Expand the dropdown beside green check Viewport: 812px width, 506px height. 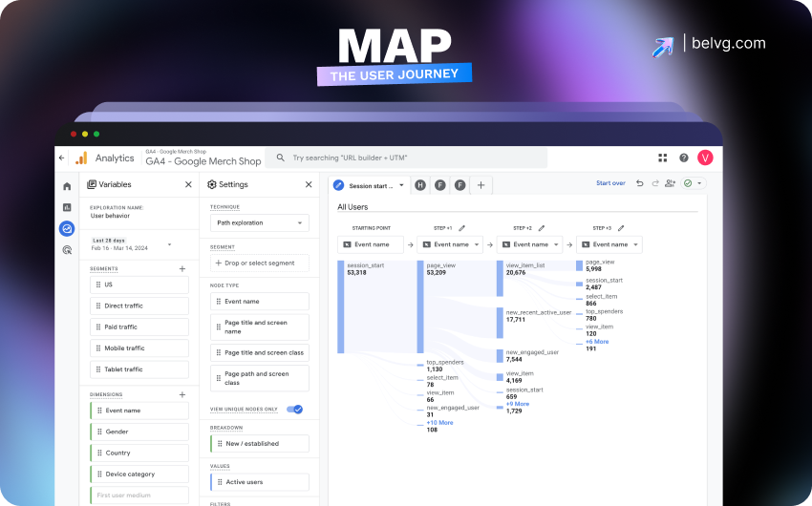pos(699,183)
